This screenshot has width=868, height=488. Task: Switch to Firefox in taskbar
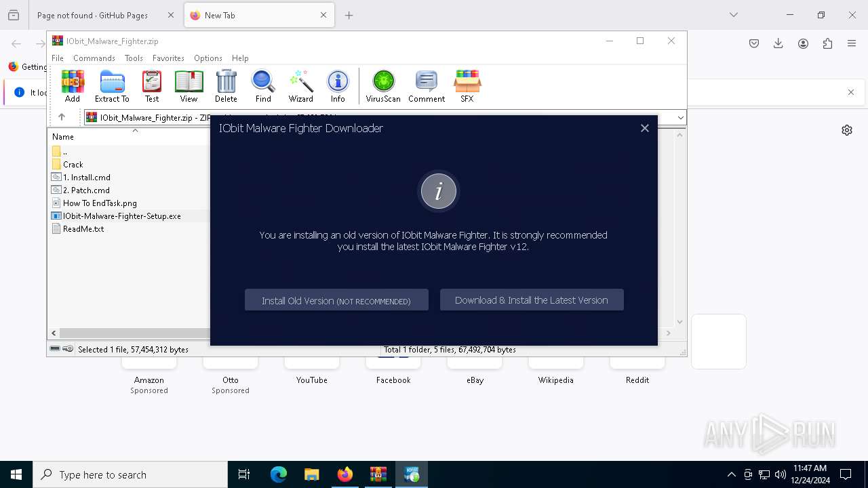(x=344, y=474)
